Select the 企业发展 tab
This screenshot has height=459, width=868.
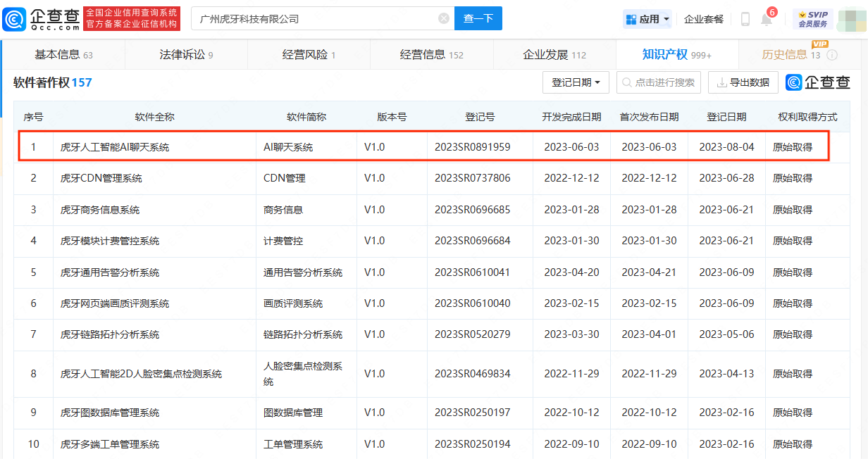[x=554, y=55]
